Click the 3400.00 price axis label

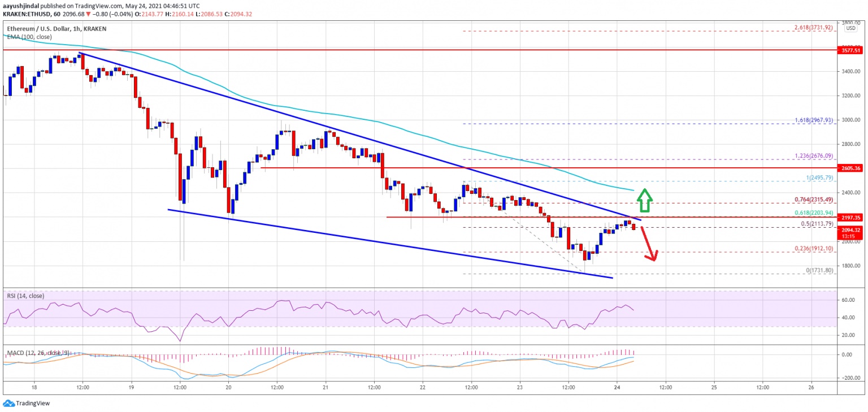[852, 71]
